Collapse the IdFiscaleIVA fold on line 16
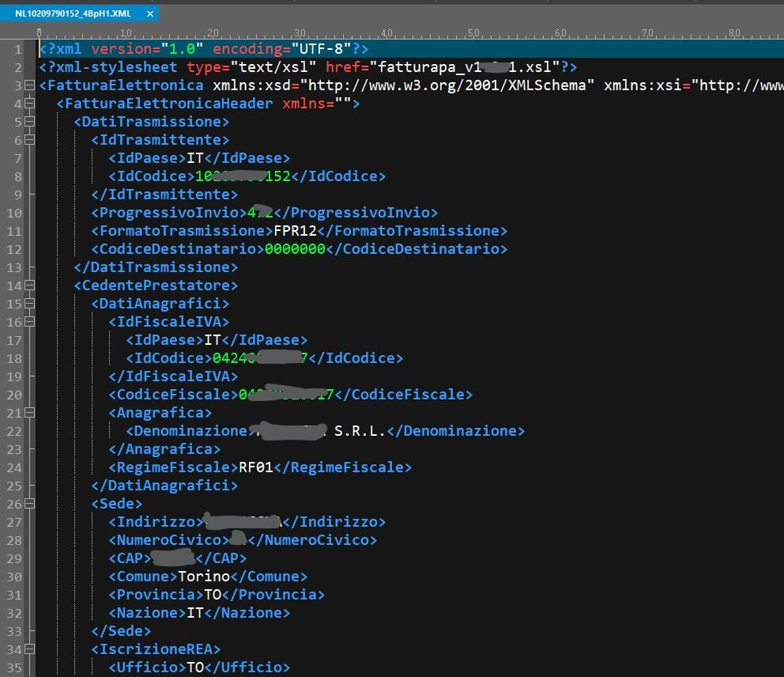This screenshot has width=784, height=677. point(30,322)
